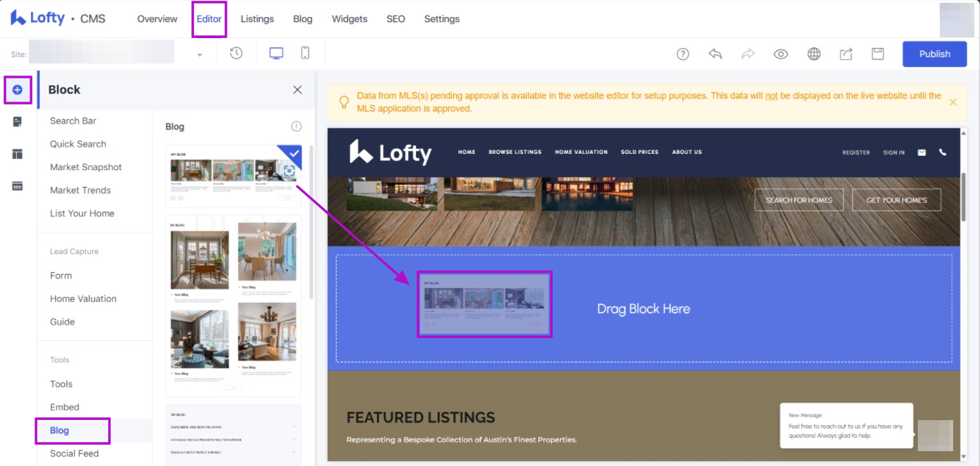Open the SEO icon in left sidebar
This screenshot has height=466, width=980.
18,186
